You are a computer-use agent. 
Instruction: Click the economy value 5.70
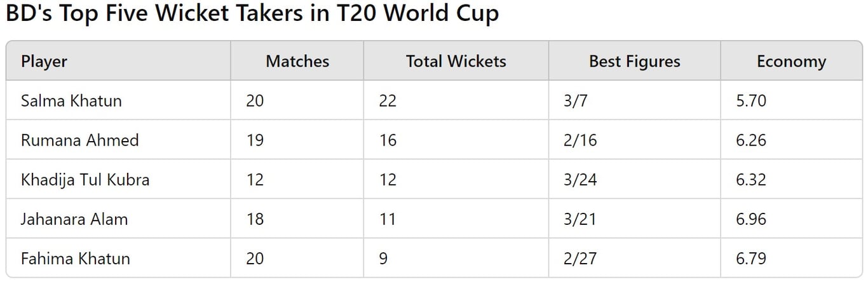pos(751,101)
